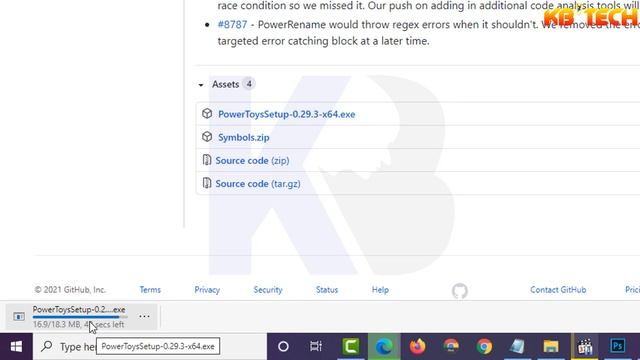Screen dimensions: 640x360
Task: Download PowerToysSetup-0.29.3-x64.exe asset
Action: pyautogui.click(x=287, y=114)
